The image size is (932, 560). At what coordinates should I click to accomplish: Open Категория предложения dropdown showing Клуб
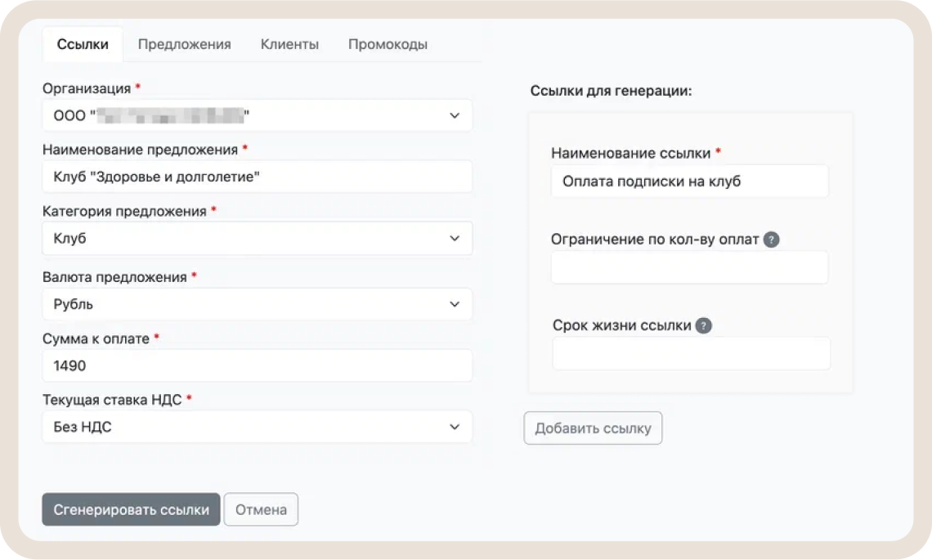point(258,239)
